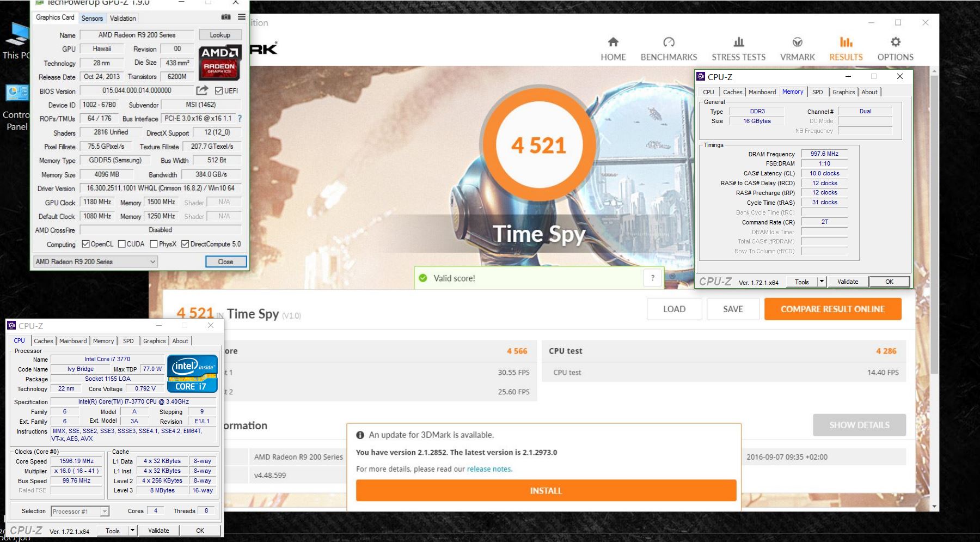Viewport: 980px width, 542px height.
Task: Open the 3DMark Options gear
Action: (895, 49)
